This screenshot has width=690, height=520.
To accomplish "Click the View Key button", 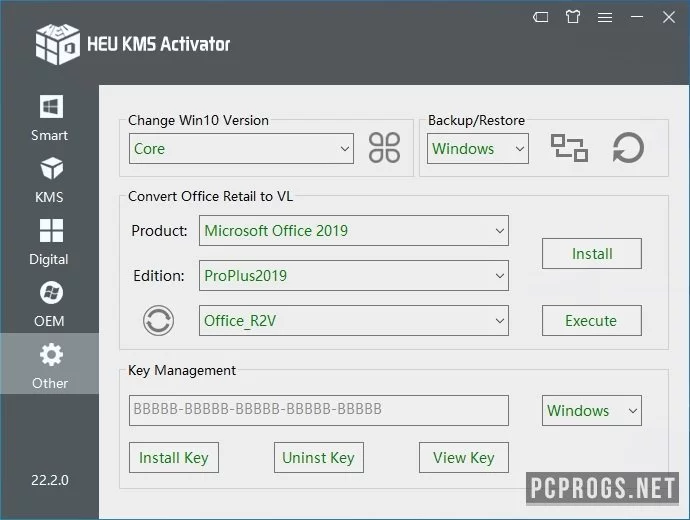I will tap(464, 458).
